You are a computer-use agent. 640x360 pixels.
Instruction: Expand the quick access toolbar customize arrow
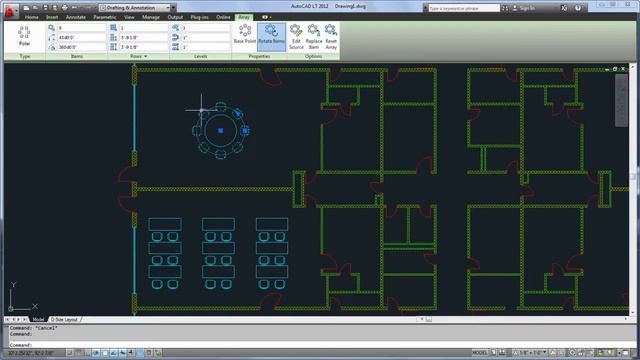tap(173, 8)
